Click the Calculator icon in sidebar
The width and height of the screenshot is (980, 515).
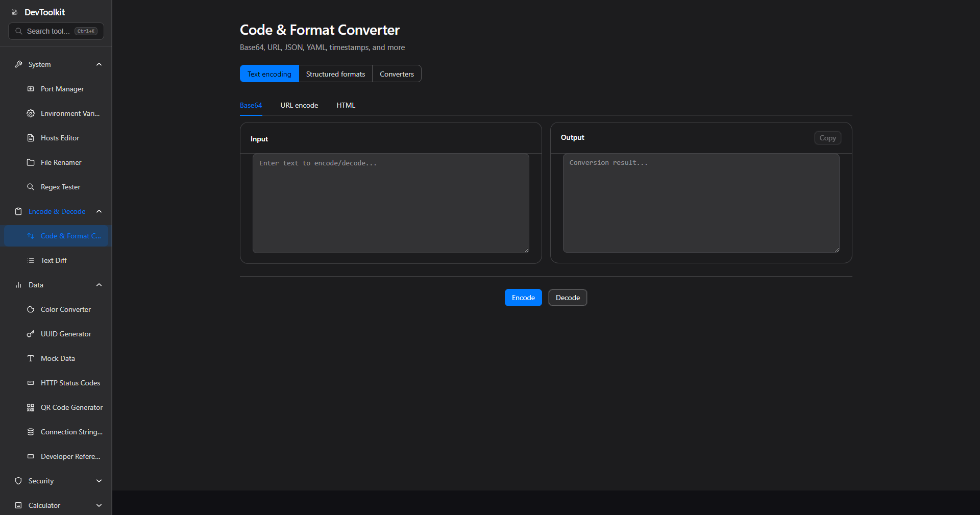pyautogui.click(x=18, y=505)
